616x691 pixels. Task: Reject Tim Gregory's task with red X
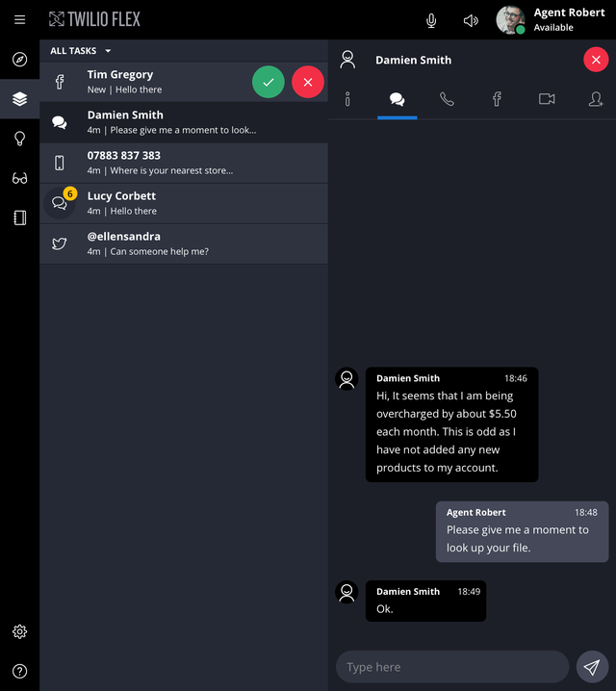click(308, 82)
